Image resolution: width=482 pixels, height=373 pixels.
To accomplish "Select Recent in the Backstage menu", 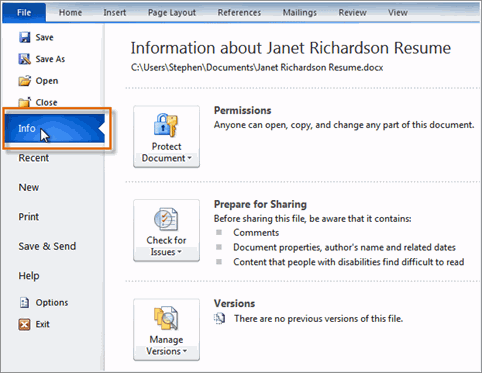I will point(33,158).
